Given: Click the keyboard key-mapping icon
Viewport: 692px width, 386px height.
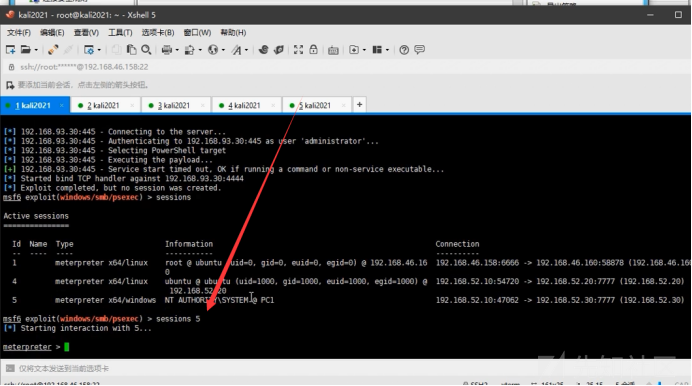Looking at the screenshot, I should pos(333,50).
